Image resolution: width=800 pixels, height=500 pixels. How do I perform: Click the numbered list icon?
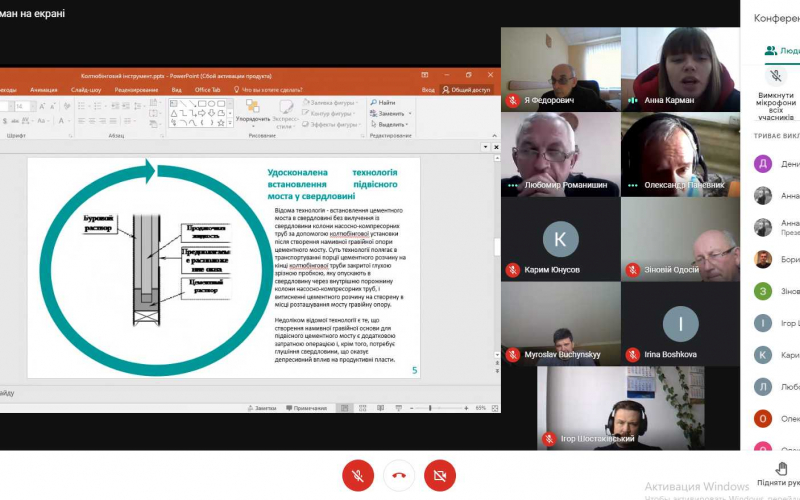pyautogui.click(x=99, y=106)
